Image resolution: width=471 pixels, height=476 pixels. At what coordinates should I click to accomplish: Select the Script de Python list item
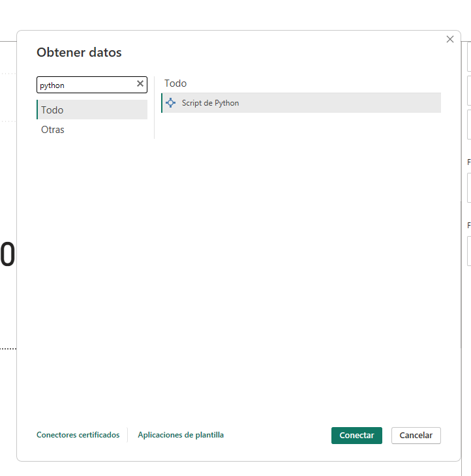click(x=300, y=103)
